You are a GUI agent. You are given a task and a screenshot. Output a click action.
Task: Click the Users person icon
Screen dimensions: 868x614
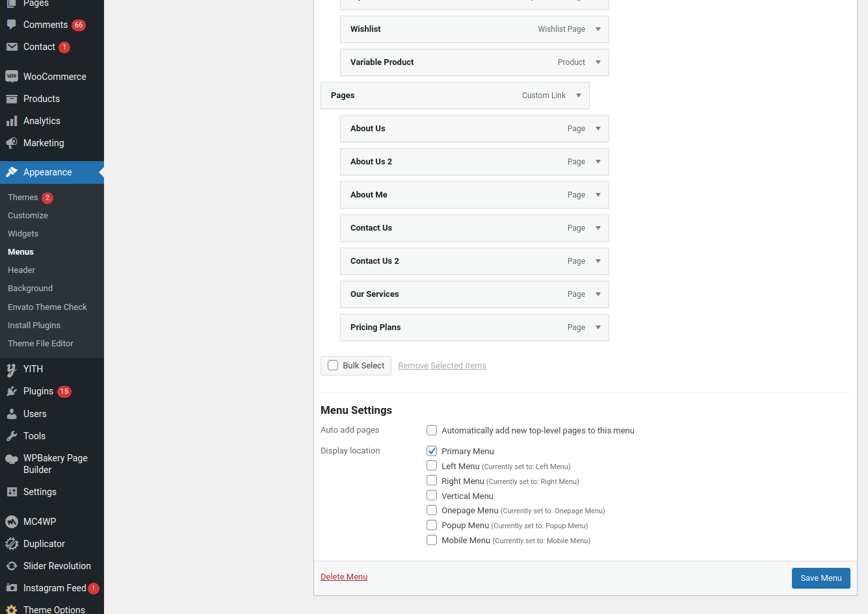pyautogui.click(x=12, y=414)
